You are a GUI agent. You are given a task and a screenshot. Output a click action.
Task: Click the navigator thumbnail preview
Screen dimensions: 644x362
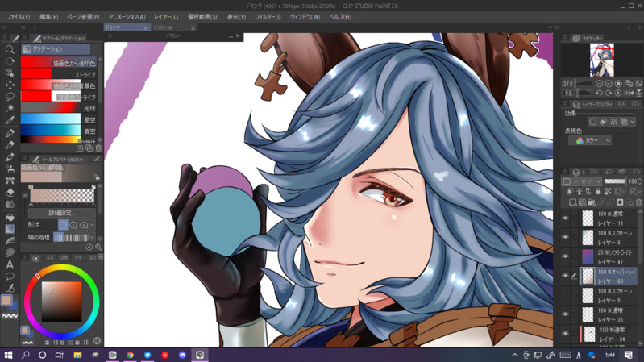point(602,60)
